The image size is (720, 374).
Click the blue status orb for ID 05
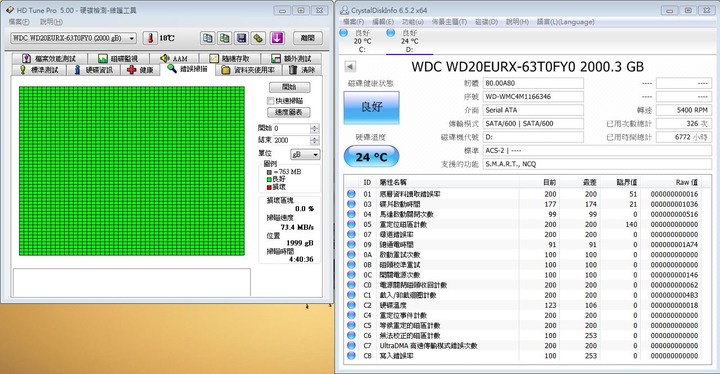tap(351, 224)
